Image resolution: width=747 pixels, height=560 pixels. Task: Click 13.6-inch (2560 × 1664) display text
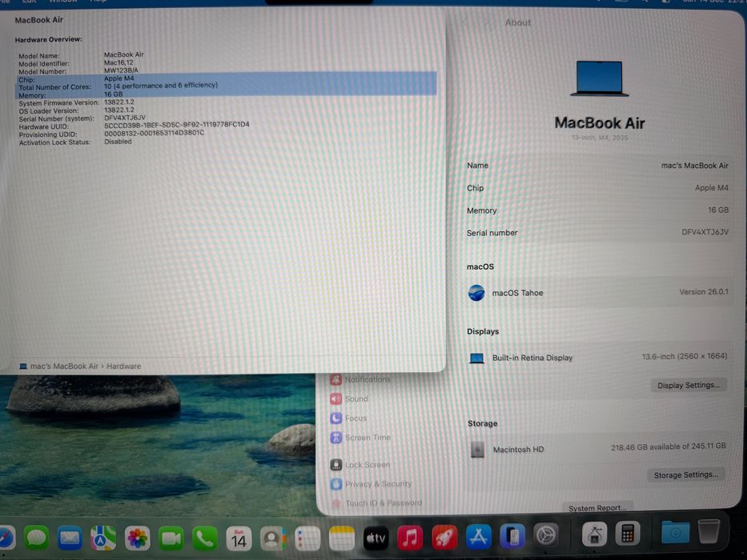point(684,356)
